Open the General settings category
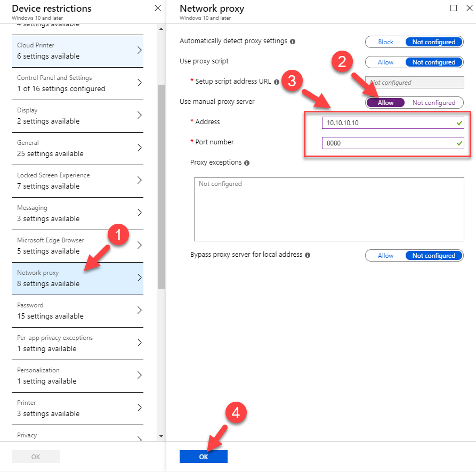476x472 pixels. coord(77,148)
